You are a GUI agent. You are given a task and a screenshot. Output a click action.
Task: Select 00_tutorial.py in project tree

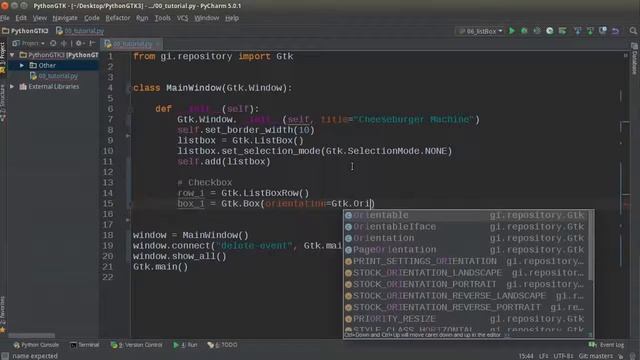pos(54,76)
